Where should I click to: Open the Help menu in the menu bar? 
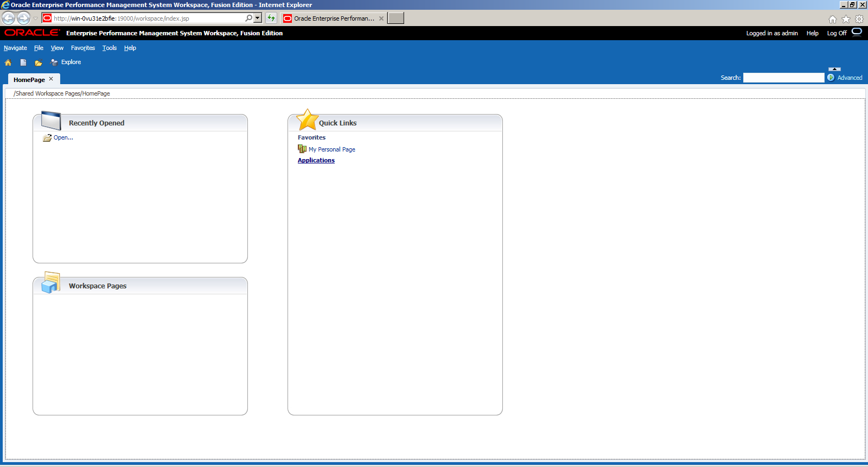pos(130,48)
